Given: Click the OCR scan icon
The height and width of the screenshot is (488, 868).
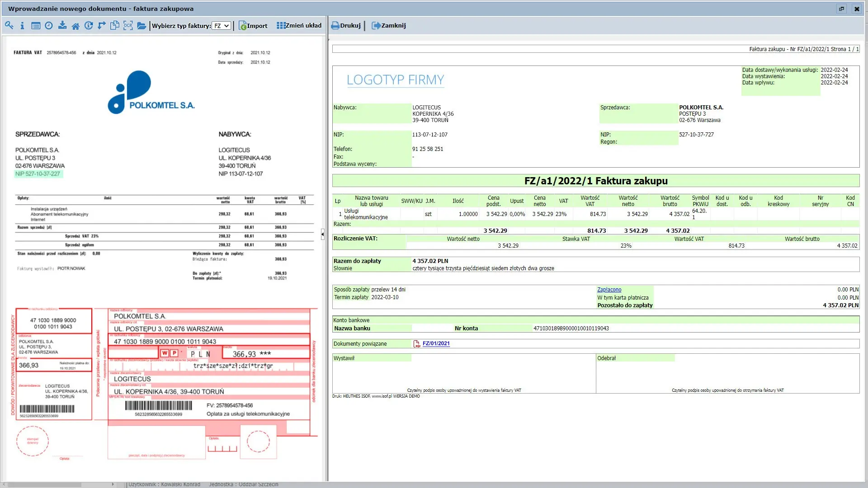Looking at the screenshot, I should click(128, 26).
